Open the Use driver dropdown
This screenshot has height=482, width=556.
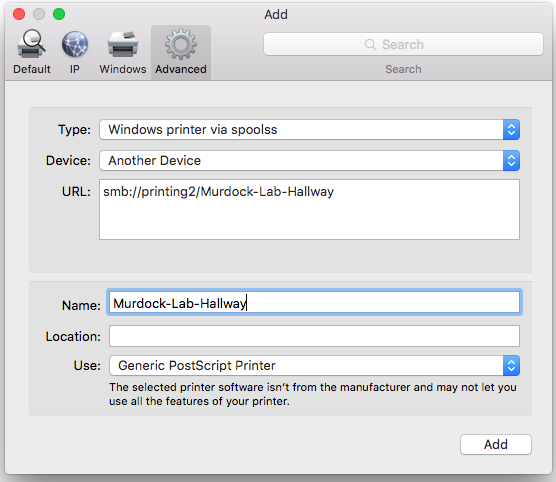click(315, 365)
